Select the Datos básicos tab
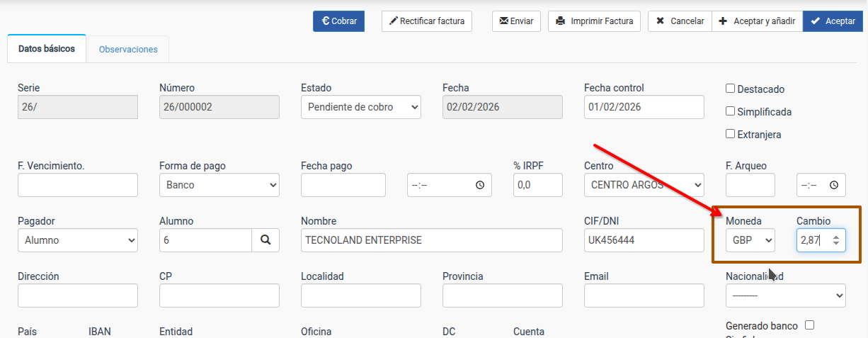Viewport: 868px width, 338px height. (x=47, y=49)
